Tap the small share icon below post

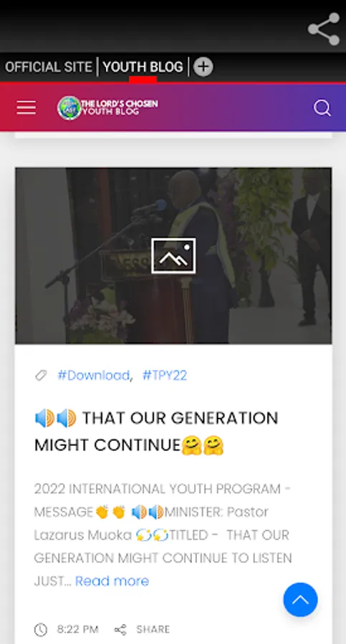tap(120, 629)
